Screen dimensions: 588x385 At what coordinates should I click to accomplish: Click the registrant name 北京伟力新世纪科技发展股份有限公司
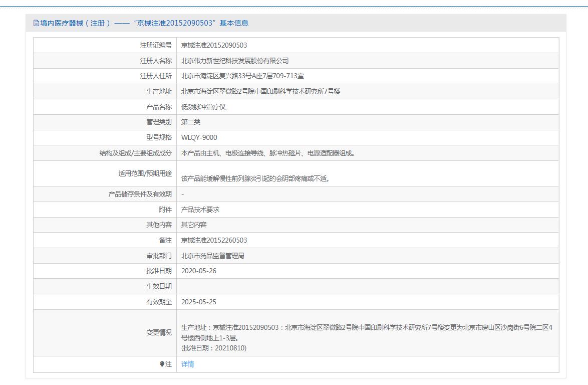pyautogui.click(x=235, y=61)
